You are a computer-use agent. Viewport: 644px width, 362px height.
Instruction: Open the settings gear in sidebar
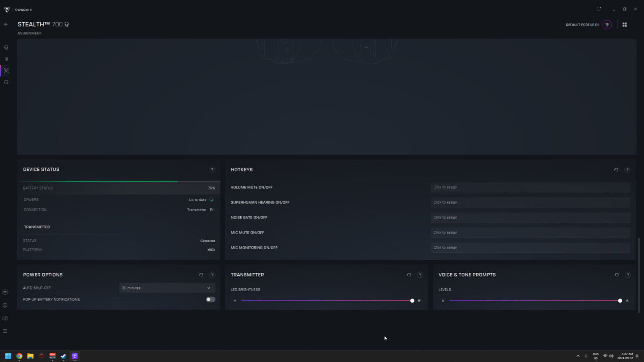pyautogui.click(x=5, y=305)
